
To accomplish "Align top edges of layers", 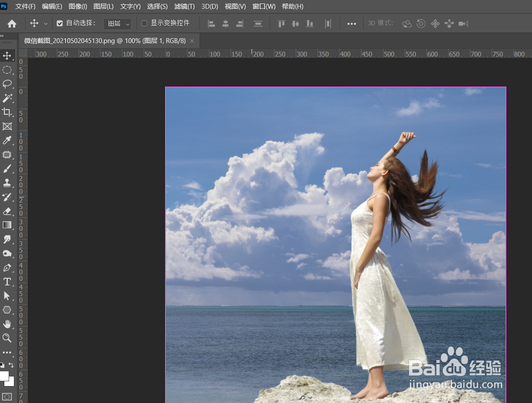I will coord(281,23).
